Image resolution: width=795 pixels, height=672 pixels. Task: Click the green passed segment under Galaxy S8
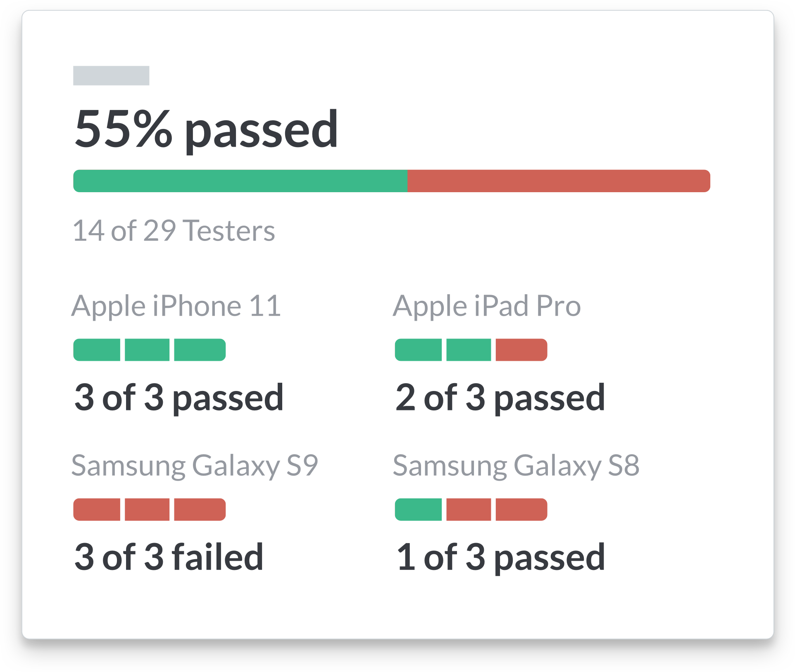(418, 510)
